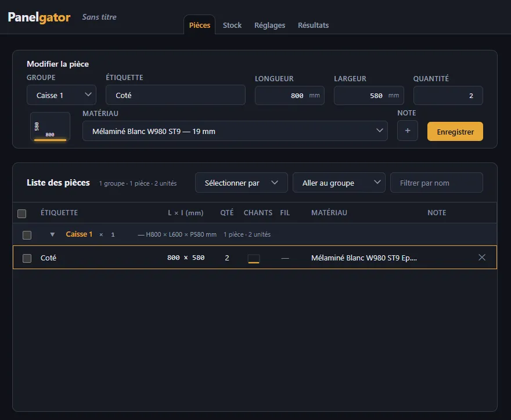Viewport: 511px width, 420px height.
Task: Open the Groupe dropdown showing Caisse 1
Action: click(62, 95)
